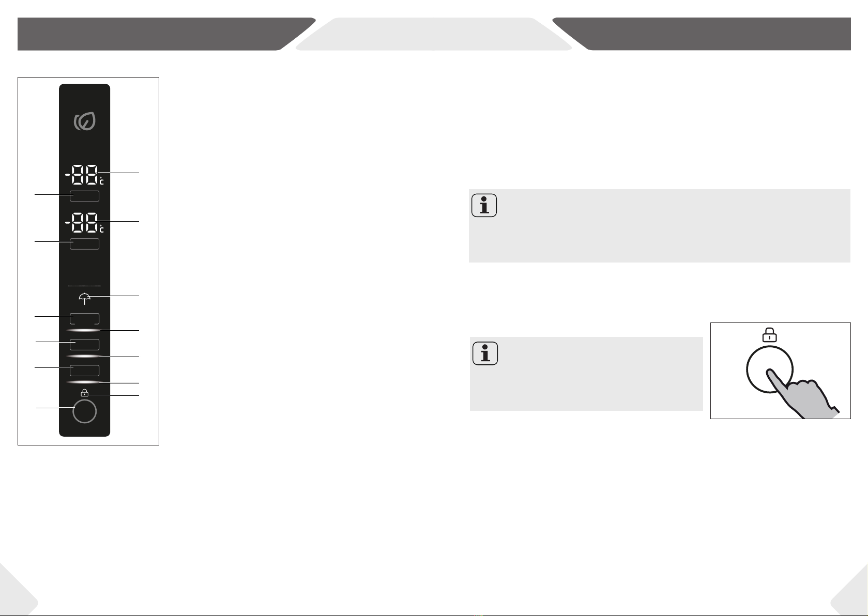The height and width of the screenshot is (616, 868).
Task: Tap the button below second temperature display
Action: 85,243
